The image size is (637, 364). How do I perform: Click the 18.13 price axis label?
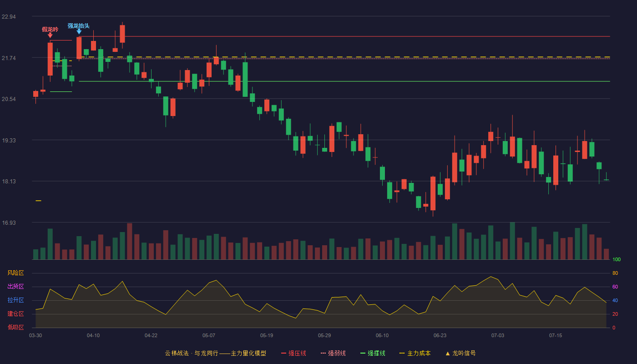pos(9,182)
